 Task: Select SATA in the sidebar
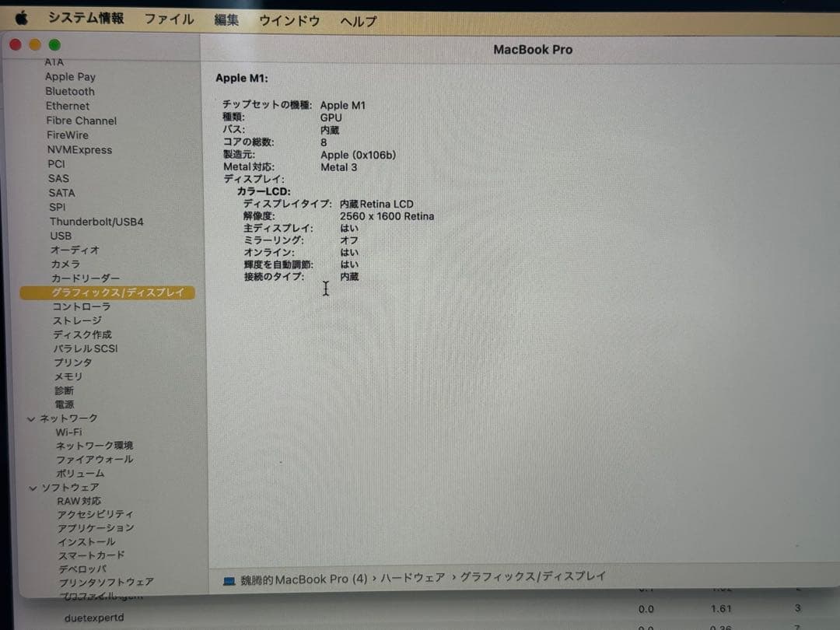(x=61, y=193)
